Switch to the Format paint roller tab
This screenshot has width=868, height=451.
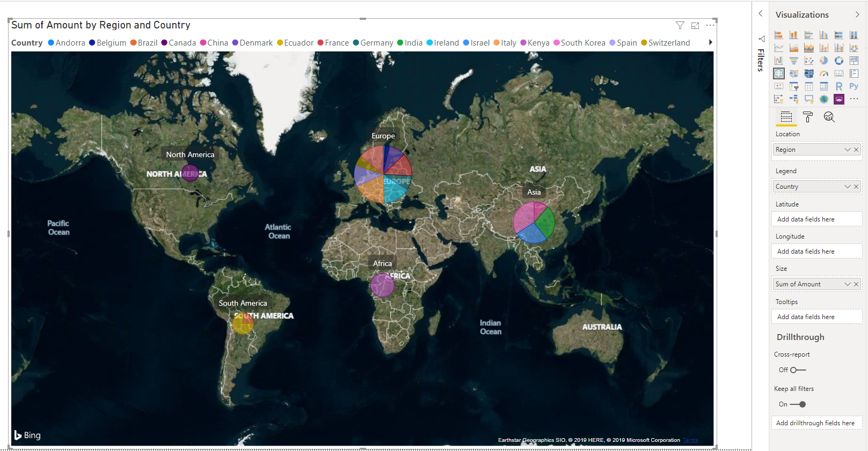pyautogui.click(x=808, y=117)
